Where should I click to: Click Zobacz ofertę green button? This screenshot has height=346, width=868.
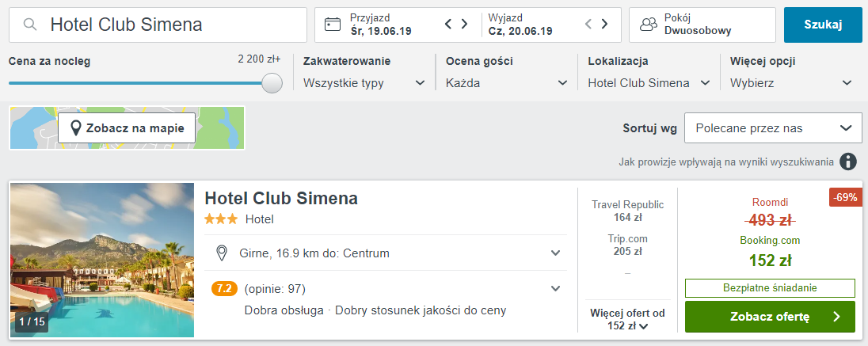point(770,317)
